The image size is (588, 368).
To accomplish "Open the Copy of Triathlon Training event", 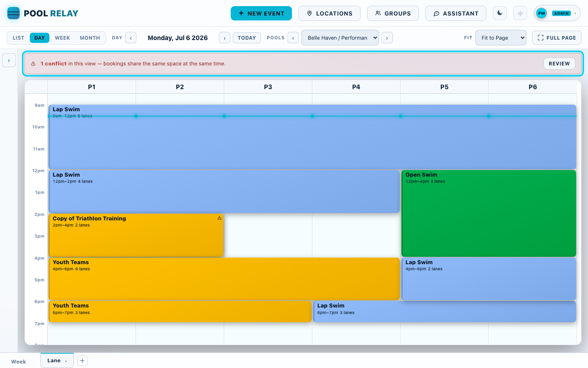I will point(136,235).
